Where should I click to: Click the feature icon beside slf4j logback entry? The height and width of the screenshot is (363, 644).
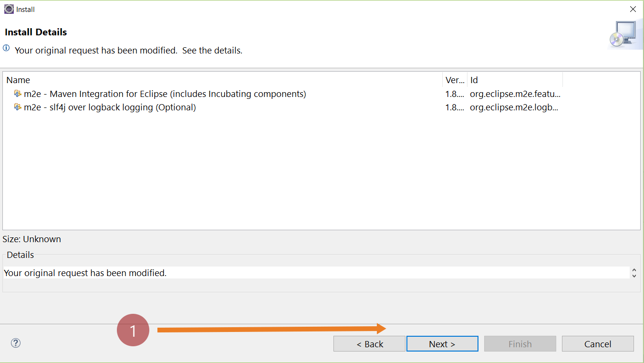(18, 107)
